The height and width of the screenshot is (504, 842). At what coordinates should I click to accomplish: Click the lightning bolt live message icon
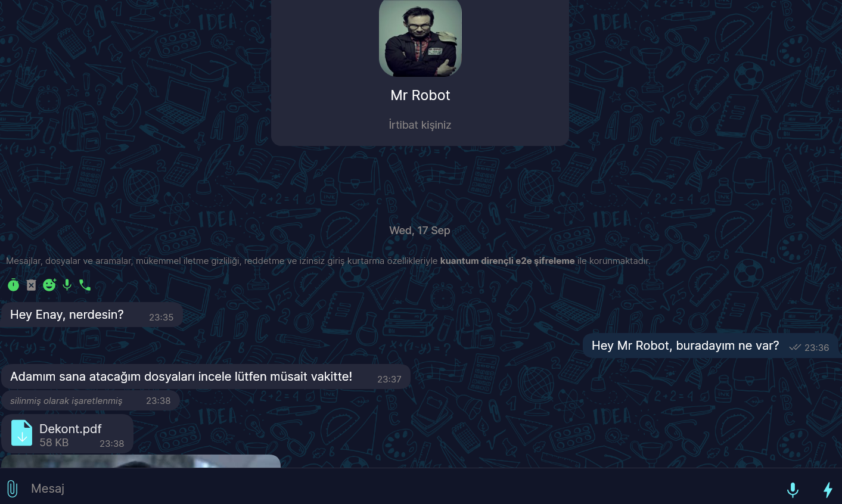(x=828, y=490)
